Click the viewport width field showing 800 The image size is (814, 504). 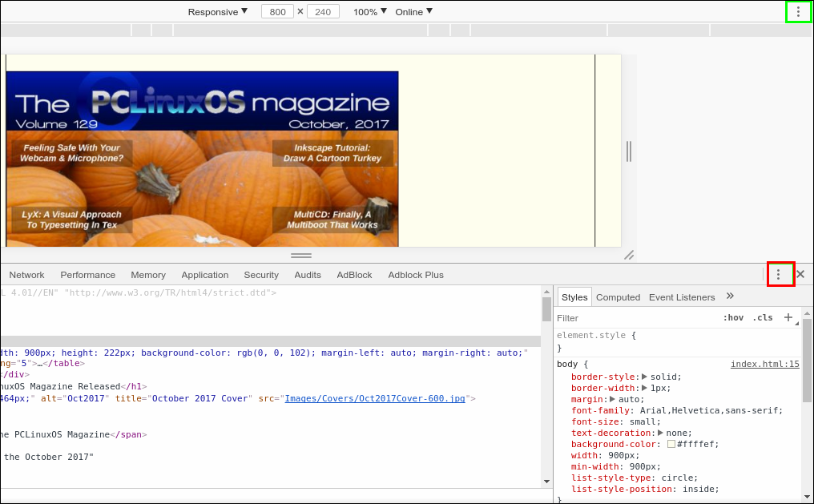tap(277, 11)
